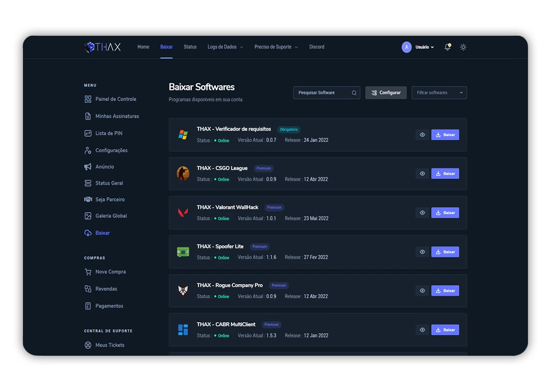Toggle eye view for Spoofer Lite
Viewport: 550px width, 392px height.
(x=422, y=252)
